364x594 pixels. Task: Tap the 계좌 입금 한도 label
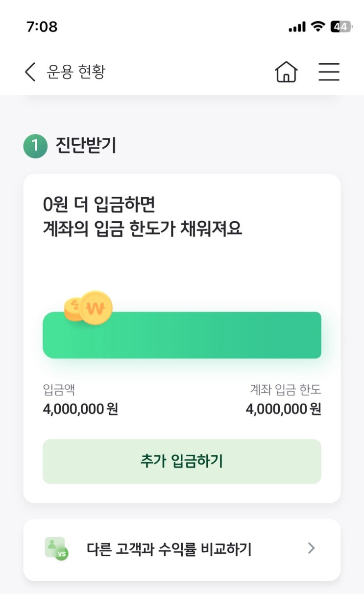286,390
